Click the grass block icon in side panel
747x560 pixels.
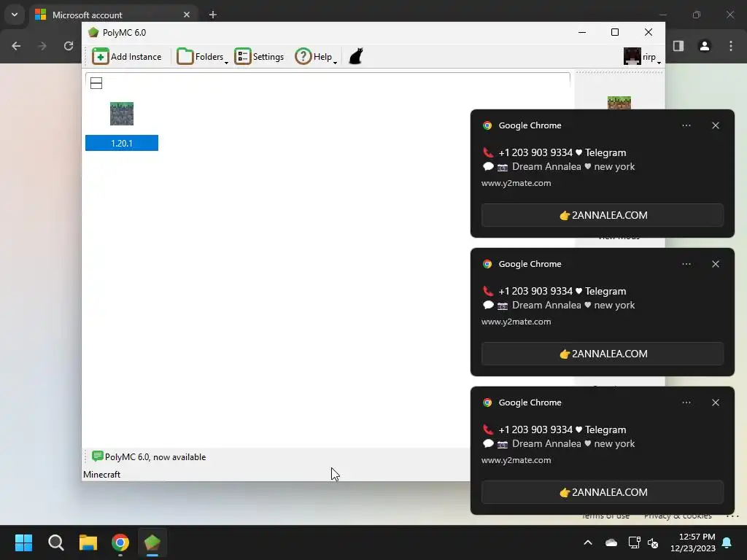pos(619,103)
